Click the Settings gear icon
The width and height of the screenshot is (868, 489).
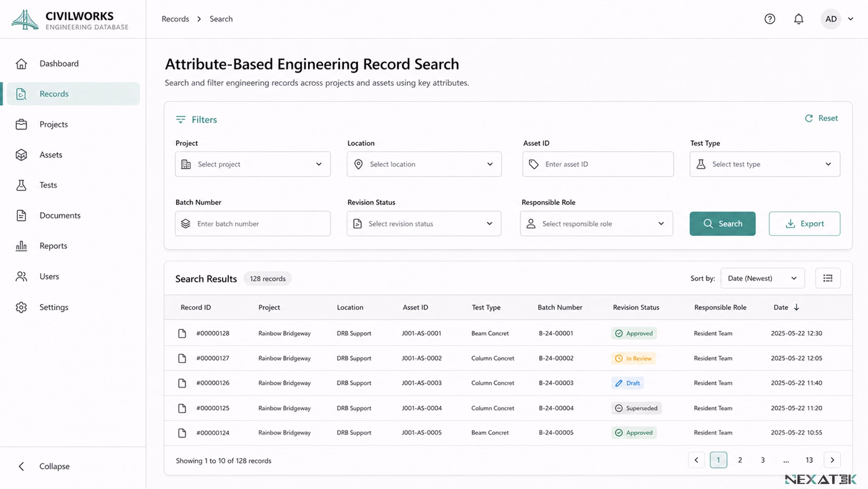pos(21,307)
